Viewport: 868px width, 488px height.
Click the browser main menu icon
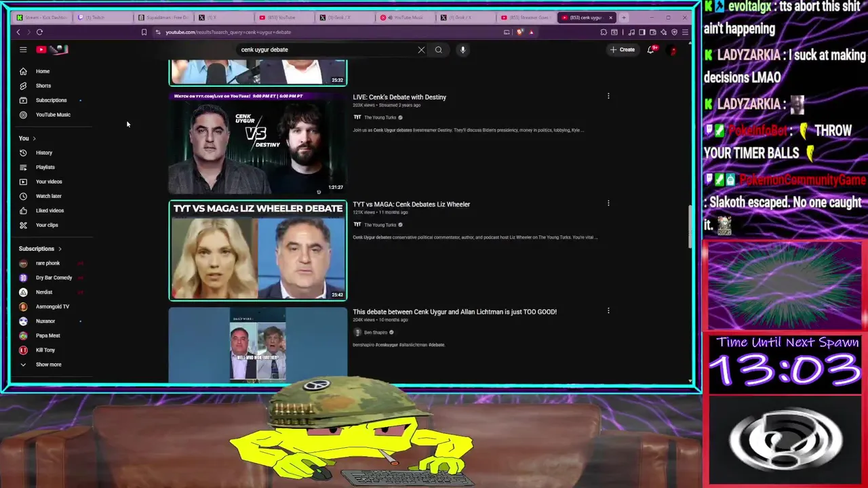(685, 32)
